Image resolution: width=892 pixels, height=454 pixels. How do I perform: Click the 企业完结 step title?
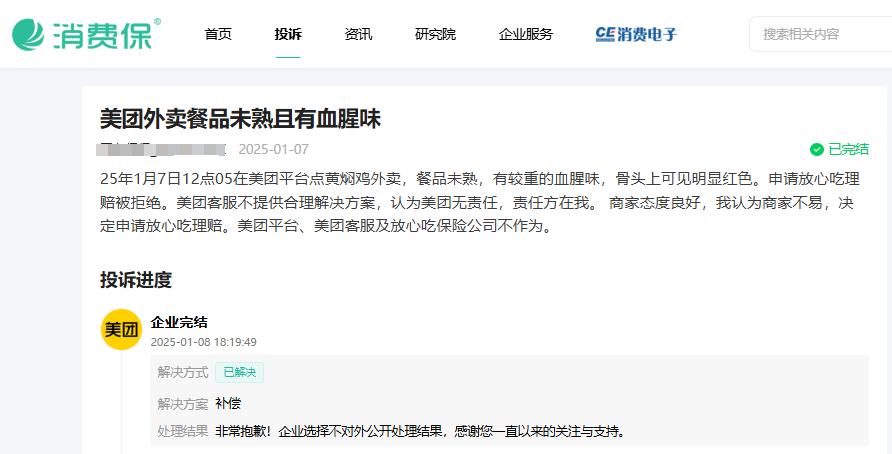pyautogui.click(x=179, y=323)
